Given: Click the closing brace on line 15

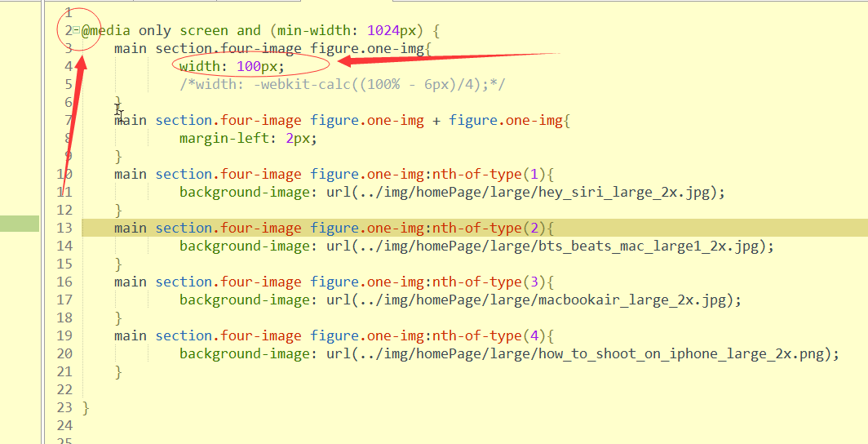Looking at the screenshot, I should point(118,264).
